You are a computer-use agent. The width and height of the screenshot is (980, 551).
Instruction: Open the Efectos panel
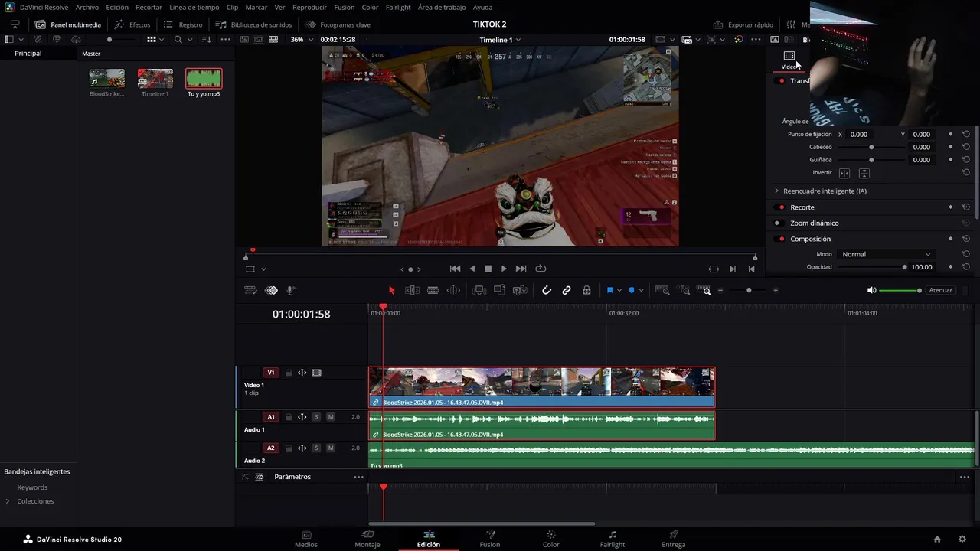click(x=132, y=24)
